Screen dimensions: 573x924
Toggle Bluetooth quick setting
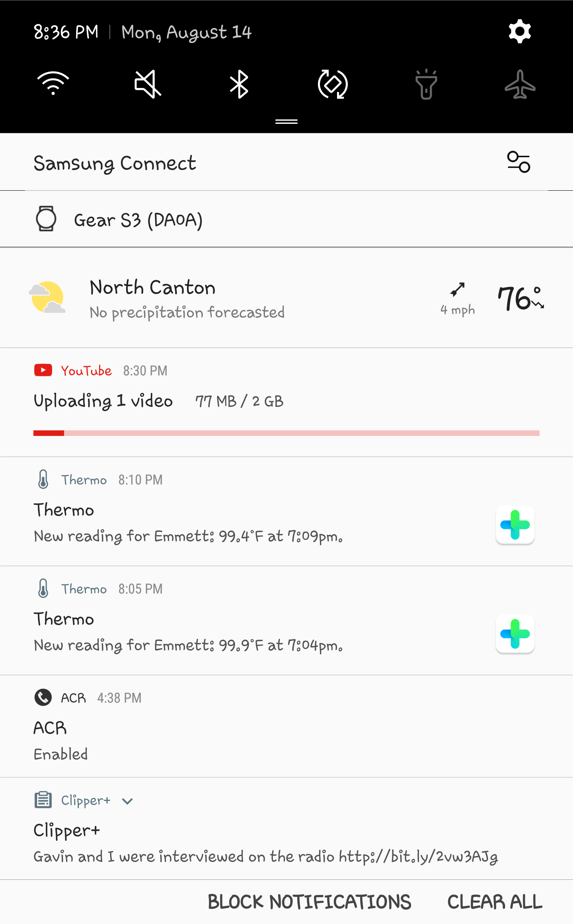(239, 84)
